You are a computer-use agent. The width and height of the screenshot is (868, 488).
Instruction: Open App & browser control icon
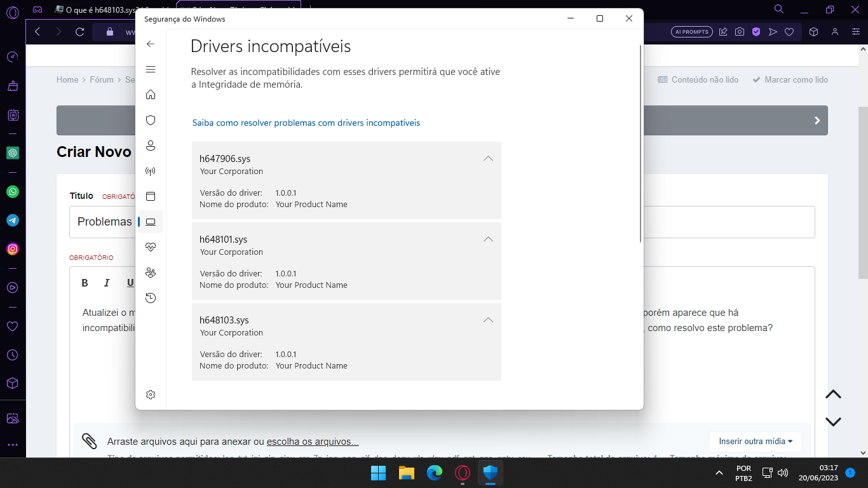[151, 196]
